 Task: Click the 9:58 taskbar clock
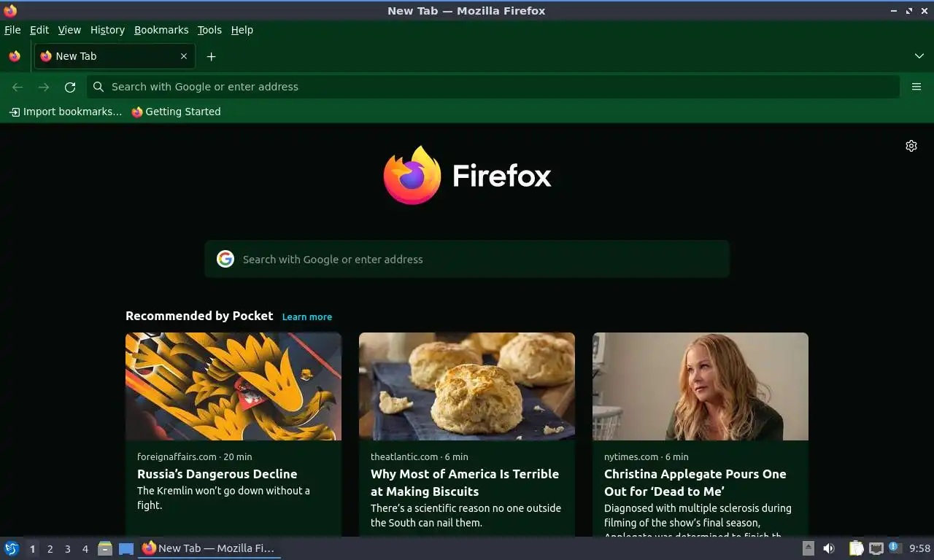pos(920,548)
